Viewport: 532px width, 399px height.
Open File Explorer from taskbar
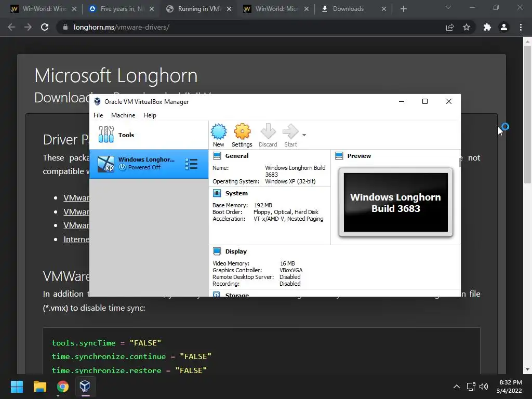point(39,387)
